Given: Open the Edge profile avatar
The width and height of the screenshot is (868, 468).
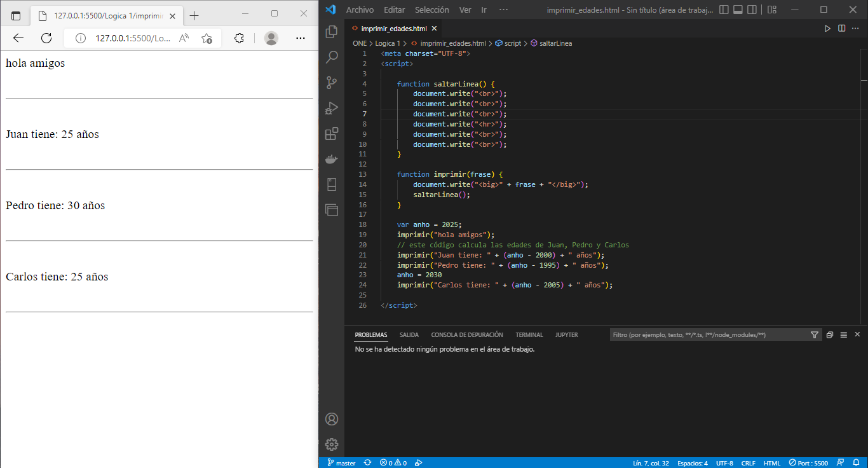Looking at the screenshot, I should (271, 38).
